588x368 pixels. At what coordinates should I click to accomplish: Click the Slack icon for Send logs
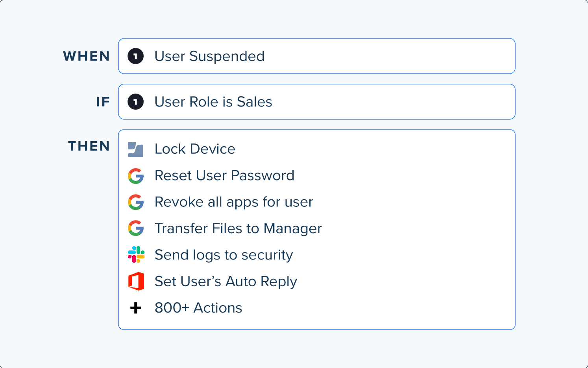point(136,254)
